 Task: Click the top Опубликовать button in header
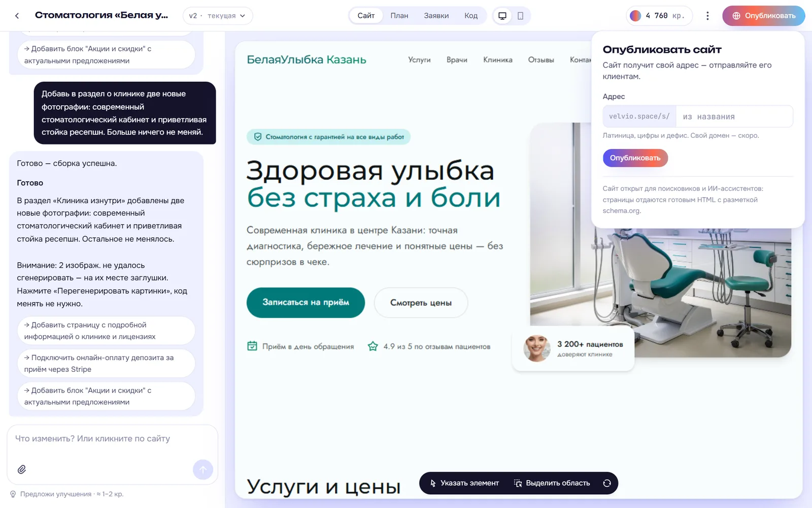click(764, 16)
